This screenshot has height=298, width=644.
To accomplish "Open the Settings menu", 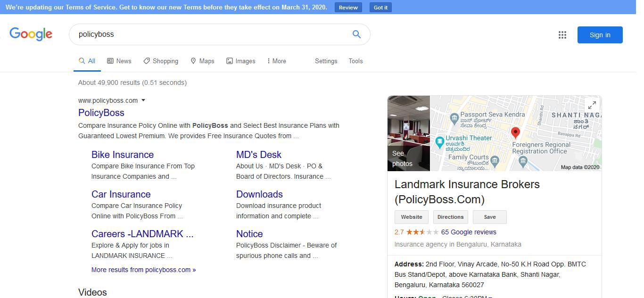I will click(x=326, y=61).
